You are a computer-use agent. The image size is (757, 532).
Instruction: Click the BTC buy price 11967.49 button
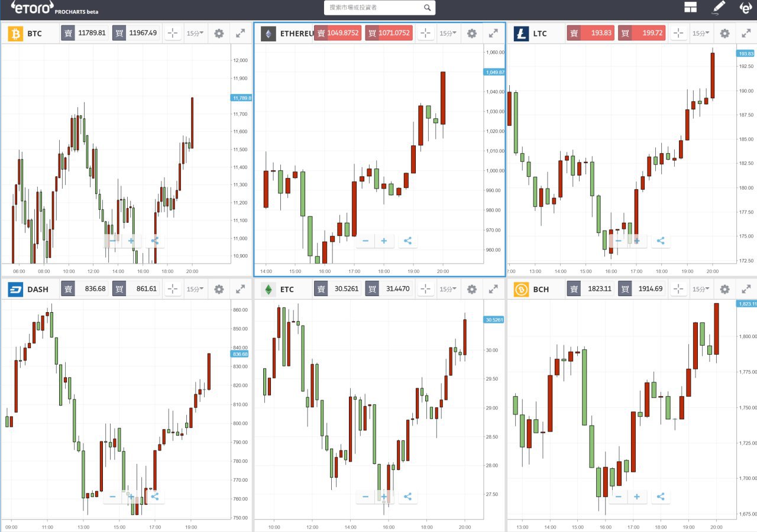point(135,33)
